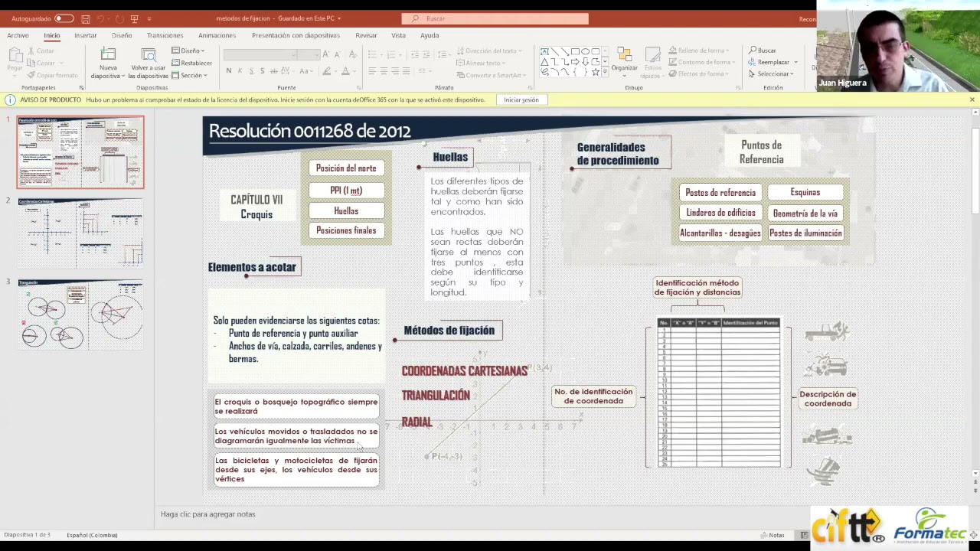Select the star shape in gallery
This screenshot has height=551, width=980.
point(595,72)
